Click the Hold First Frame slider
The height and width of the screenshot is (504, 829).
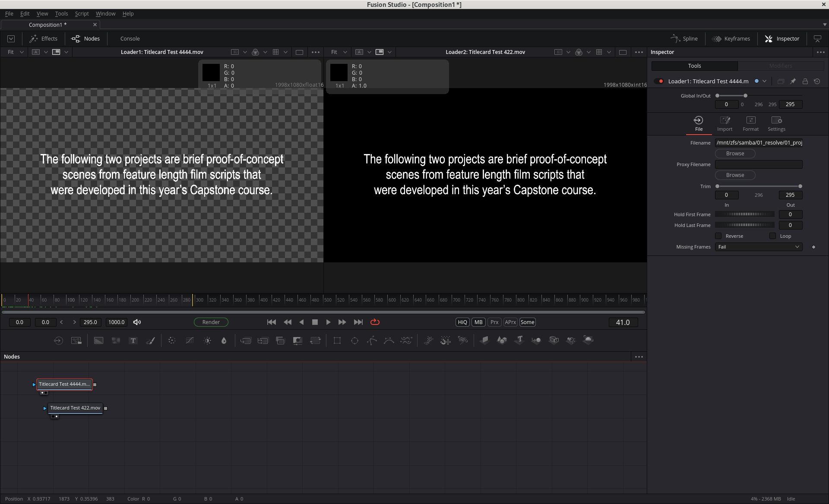(x=745, y=214)
